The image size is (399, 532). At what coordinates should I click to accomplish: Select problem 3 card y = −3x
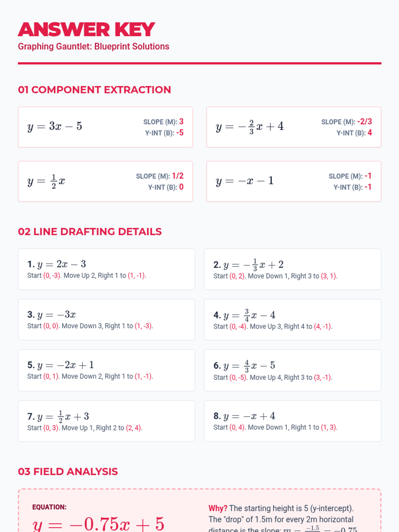(106, 320)
